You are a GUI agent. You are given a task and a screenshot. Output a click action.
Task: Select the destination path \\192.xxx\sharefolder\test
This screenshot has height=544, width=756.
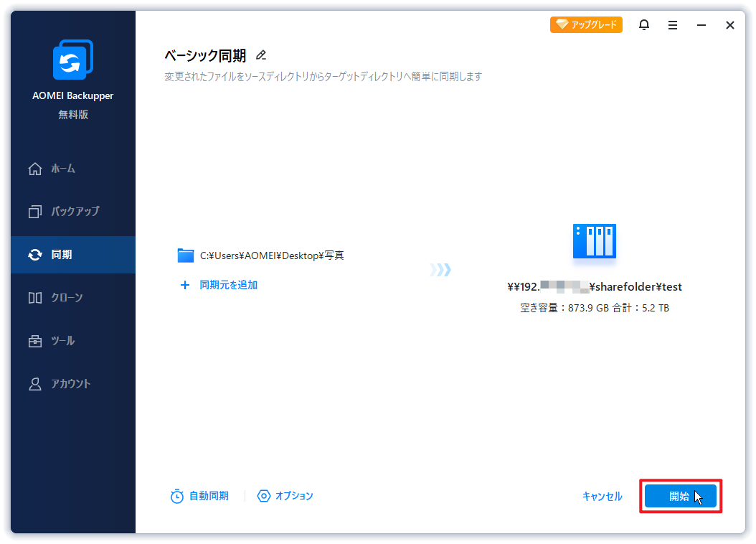pos(594,286)
